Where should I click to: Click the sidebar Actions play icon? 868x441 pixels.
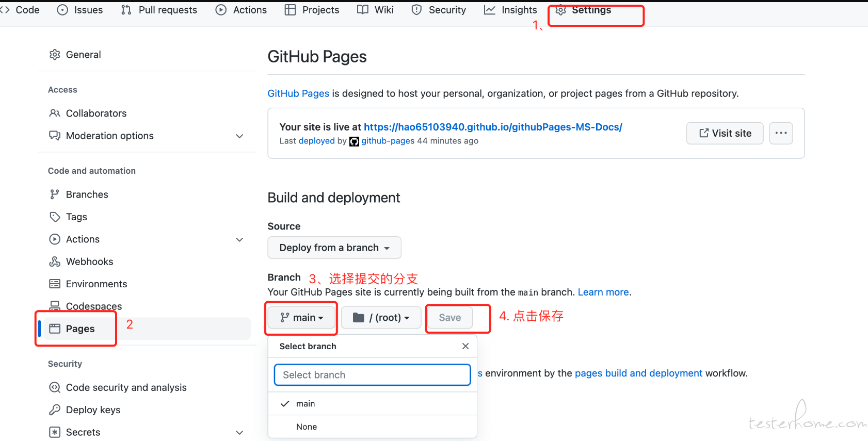pyautogui.click(x=55, y=239)
